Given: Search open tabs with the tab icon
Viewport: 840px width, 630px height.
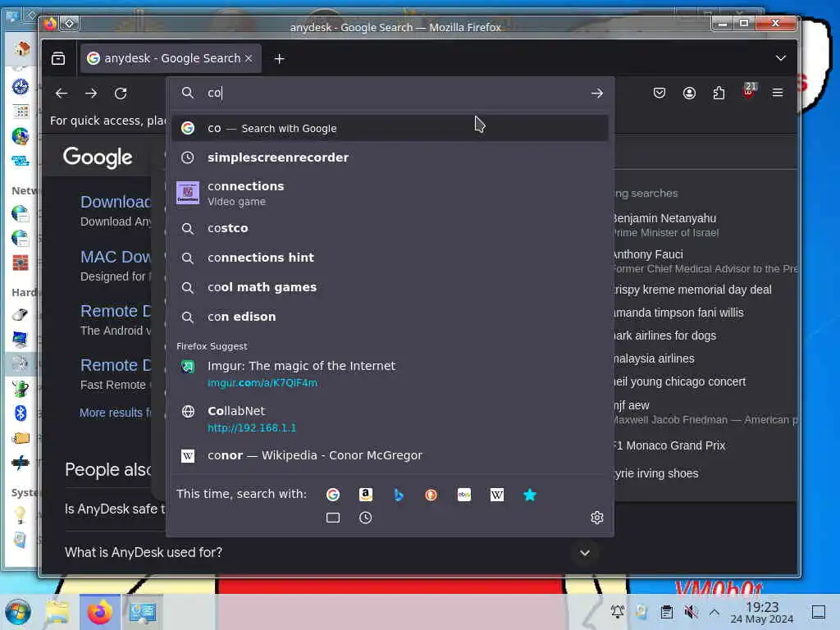Looking at the screenshot, I should (x=333, y=518).
